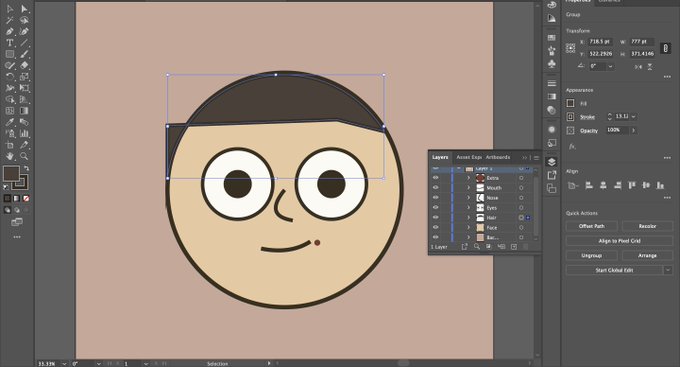Expand the Eyes layer group
The width and height of the screenshot is (680, 367).
click(468, 208)
